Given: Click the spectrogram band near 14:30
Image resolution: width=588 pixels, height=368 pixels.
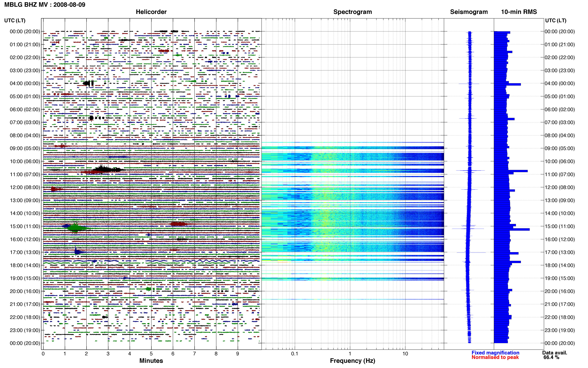Looking at the screenshot, I should [352, 216].
